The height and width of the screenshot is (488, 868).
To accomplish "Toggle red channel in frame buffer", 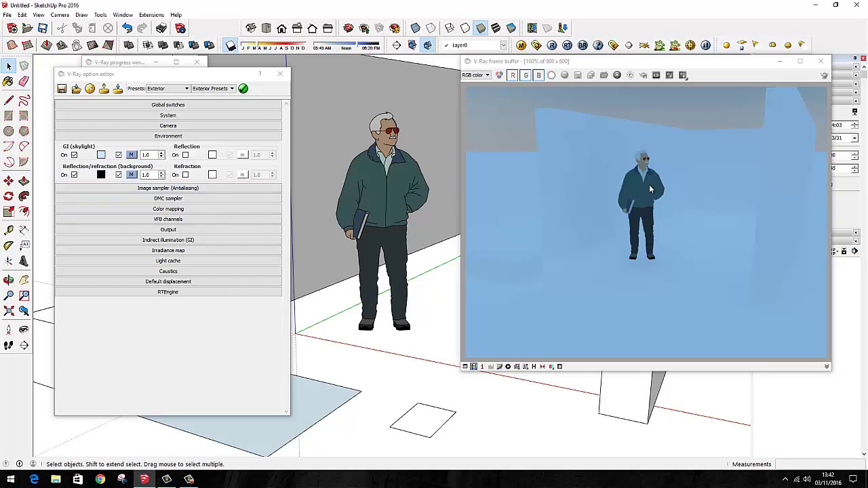I will click(513, 75).
